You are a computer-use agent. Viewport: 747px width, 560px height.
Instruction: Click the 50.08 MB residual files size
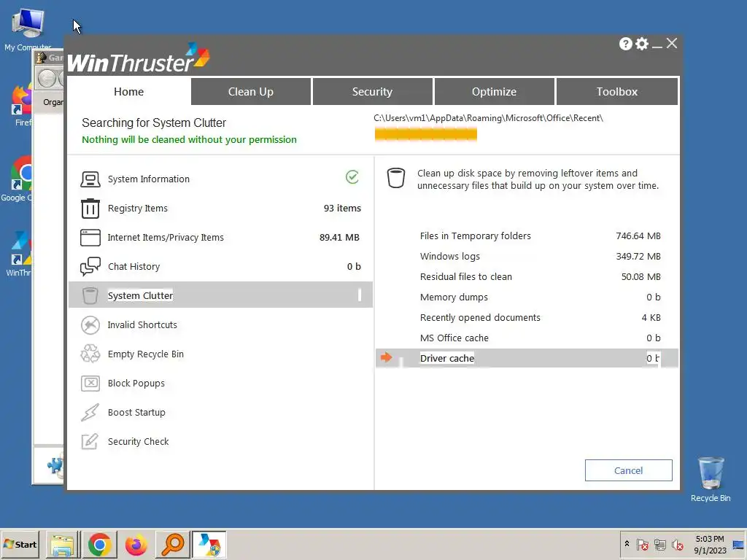[x=640, y=276]
